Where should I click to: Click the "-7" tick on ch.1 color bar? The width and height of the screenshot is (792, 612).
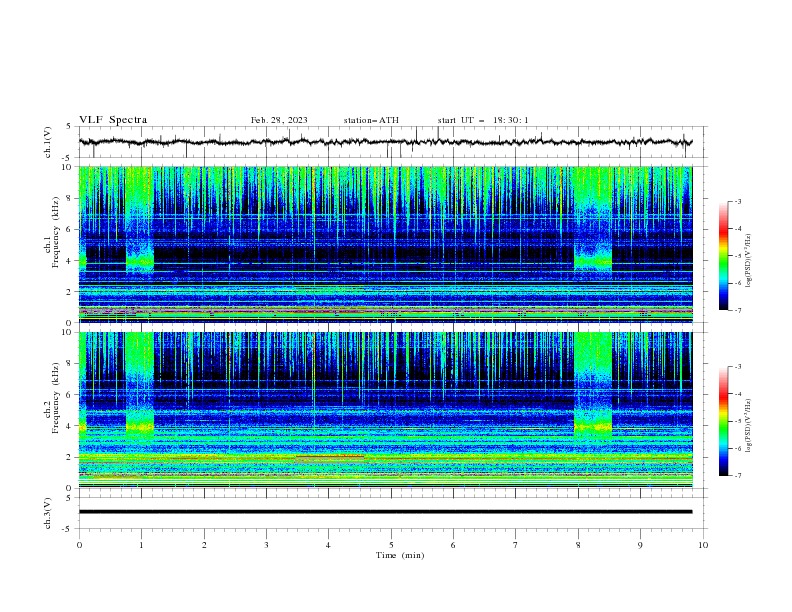[737, 310]
